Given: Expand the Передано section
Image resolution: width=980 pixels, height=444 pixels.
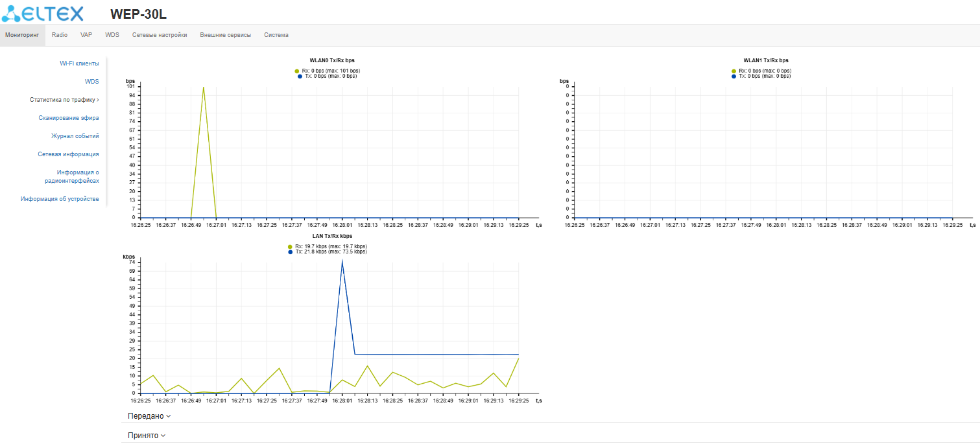Looking at the screenshot, I should pos(150,416).
